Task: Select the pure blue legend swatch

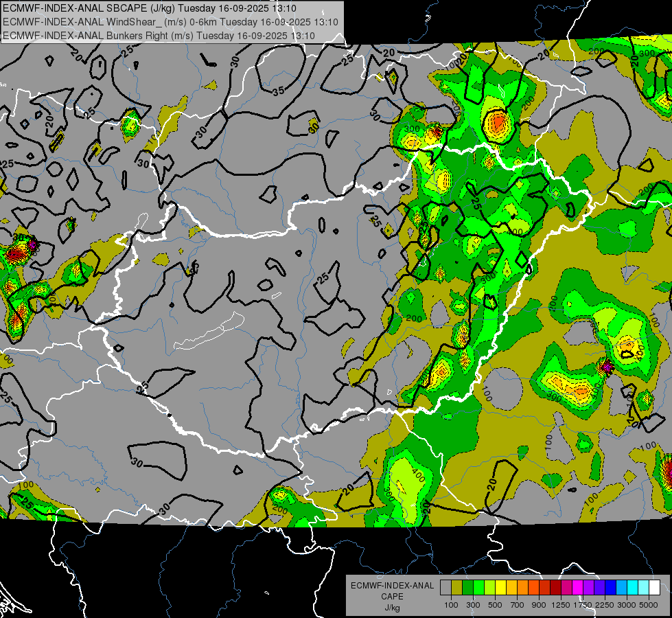Action: point(611,588)
